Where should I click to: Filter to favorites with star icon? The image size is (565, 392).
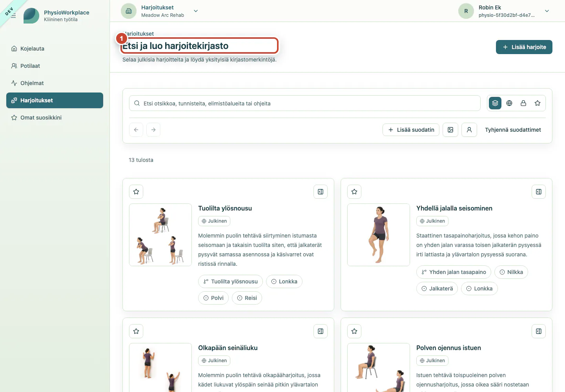click(x=538, y=103)
